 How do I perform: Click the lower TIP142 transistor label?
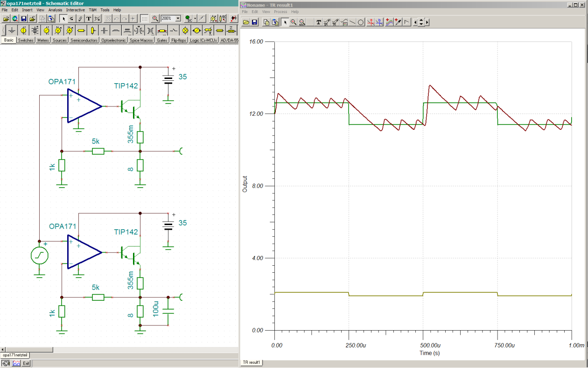pyautogui.click(x=126, y=232)
